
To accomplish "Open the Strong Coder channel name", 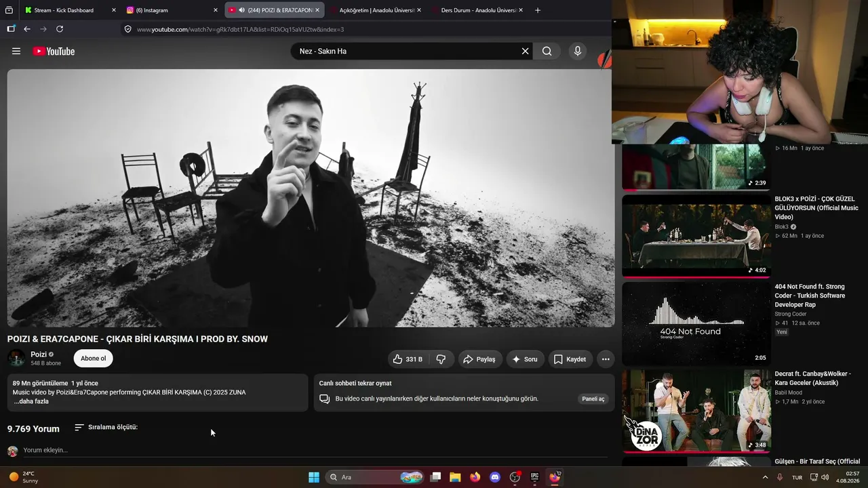I will 791,314.
